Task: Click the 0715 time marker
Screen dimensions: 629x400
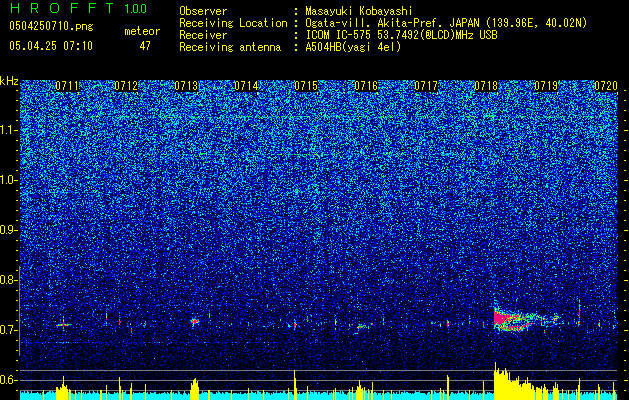Action: point(306,86)
